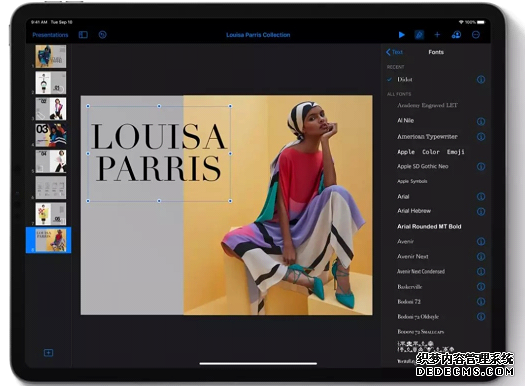Show Didot typeface info
This screenshot has width=525, height=386.
[481, 80]
